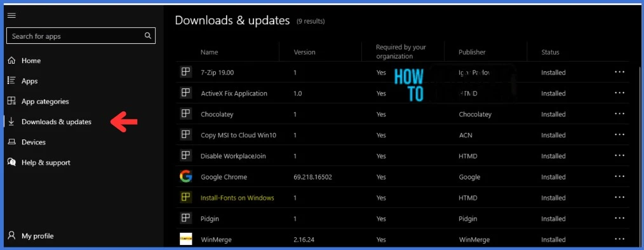Sort by the Status column header
644x250 pixels.
pyautogui.click(x=550, y=52)
